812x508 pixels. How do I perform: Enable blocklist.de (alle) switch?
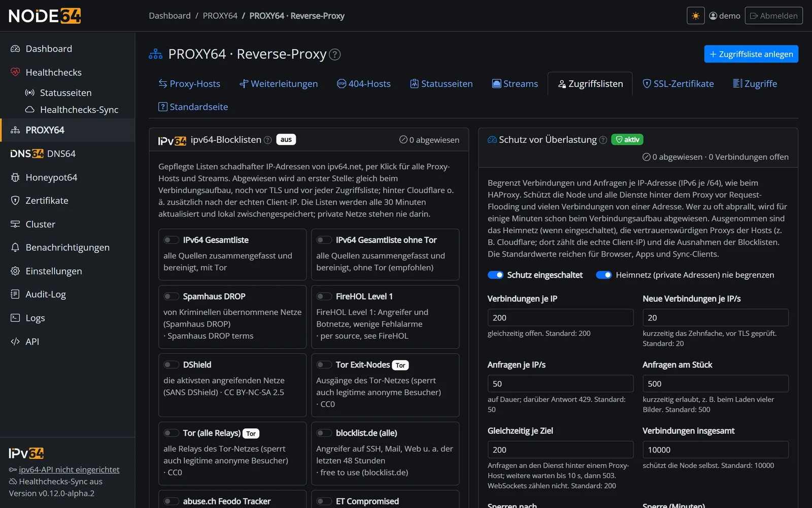324,433
